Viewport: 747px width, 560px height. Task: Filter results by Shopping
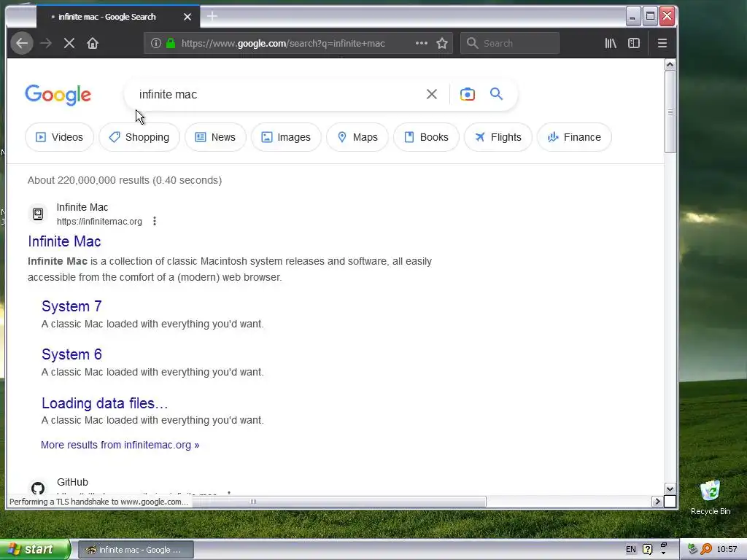(139, 137)
